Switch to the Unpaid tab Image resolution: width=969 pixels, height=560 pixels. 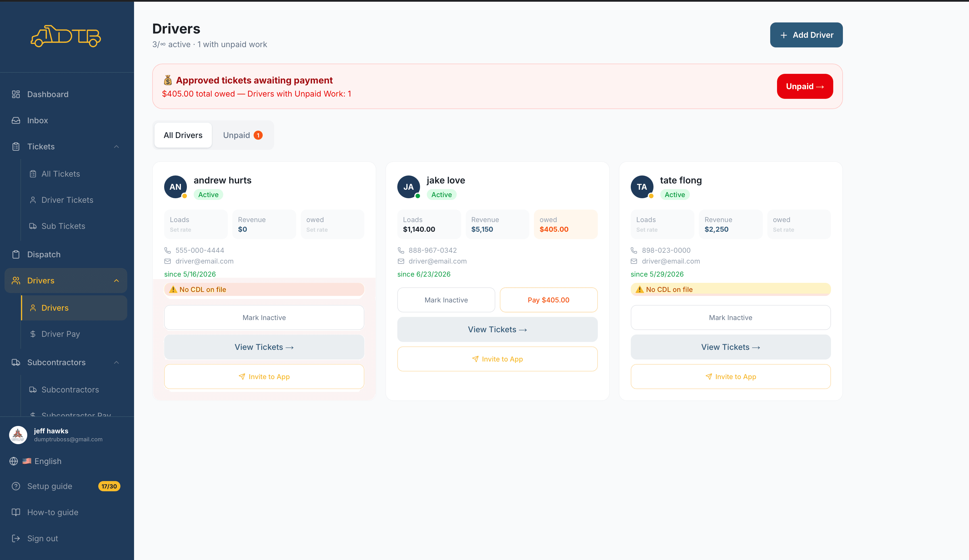[x=243, y=135]
